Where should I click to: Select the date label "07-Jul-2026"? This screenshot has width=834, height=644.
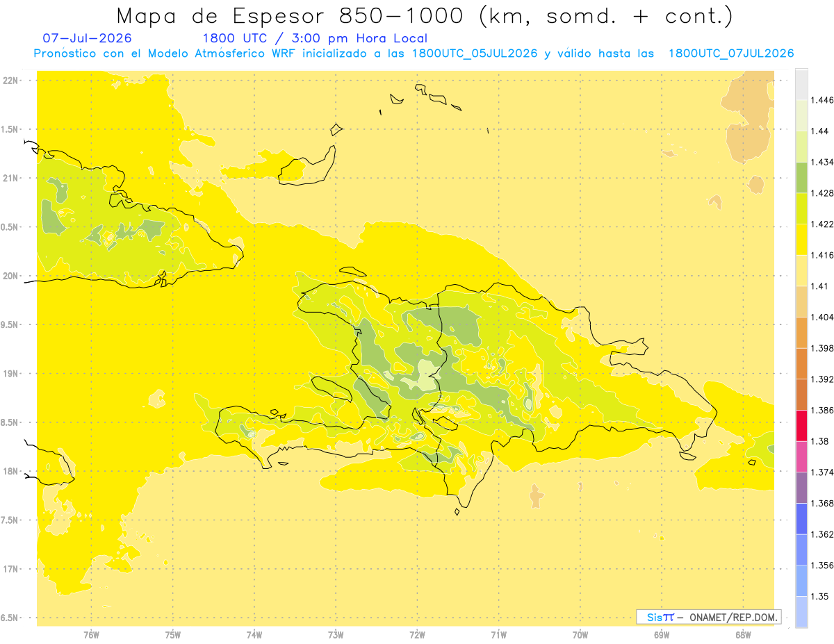88,38
